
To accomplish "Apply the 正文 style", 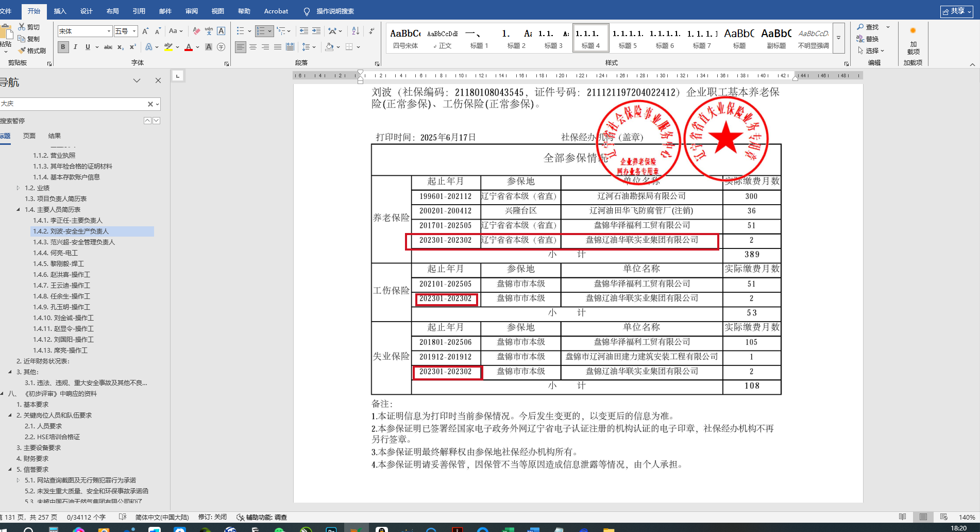I will 442,38.
